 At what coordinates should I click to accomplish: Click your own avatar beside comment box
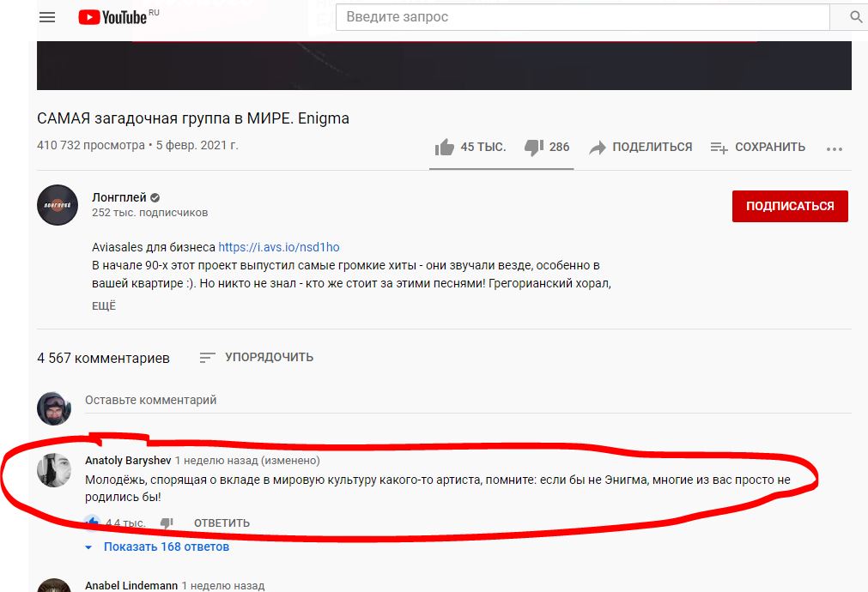point(54,408)
